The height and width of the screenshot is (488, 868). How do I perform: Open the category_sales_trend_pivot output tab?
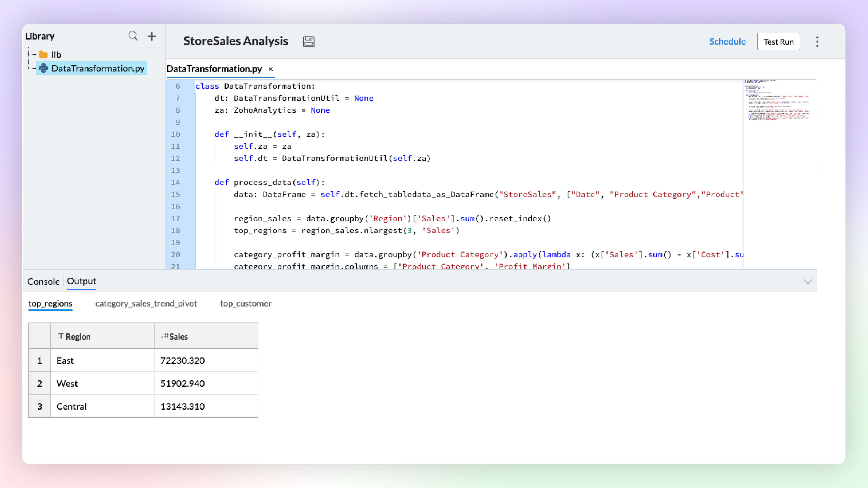(146, 303)
